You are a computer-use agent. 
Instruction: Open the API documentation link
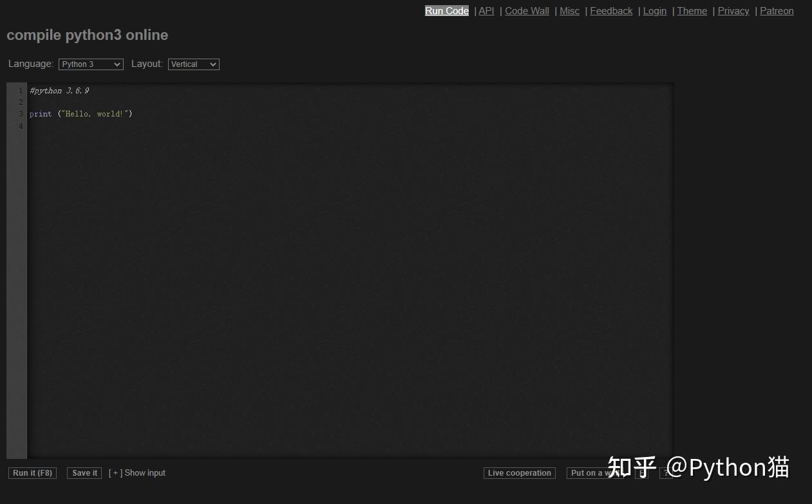point(486,11)
